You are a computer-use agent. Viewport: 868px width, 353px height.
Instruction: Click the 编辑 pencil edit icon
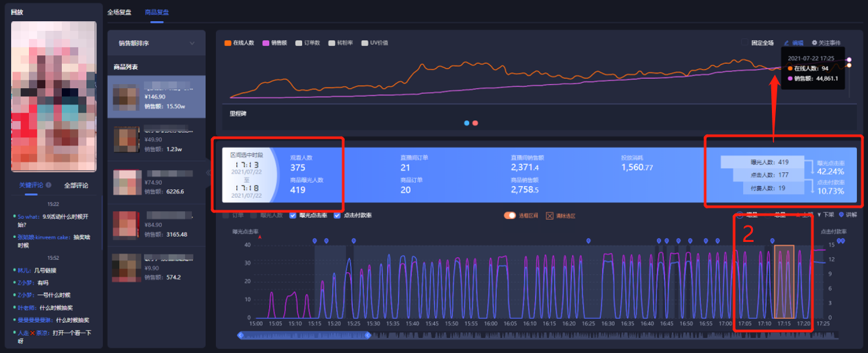[x=786, y=43]
